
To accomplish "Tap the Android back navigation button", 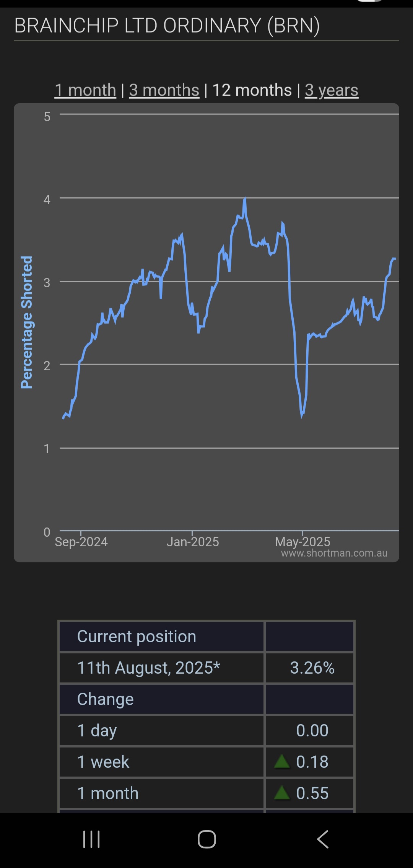I will pos(323,839).
